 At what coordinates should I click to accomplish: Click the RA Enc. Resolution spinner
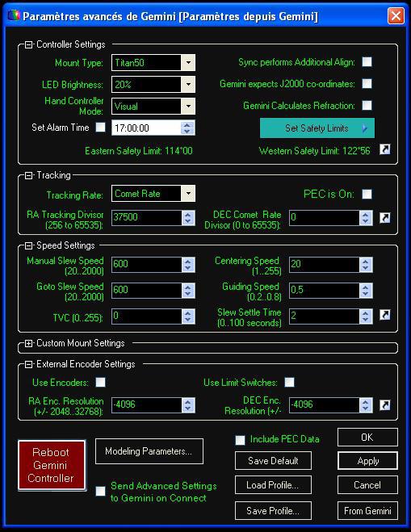click(x=188, y=404)
